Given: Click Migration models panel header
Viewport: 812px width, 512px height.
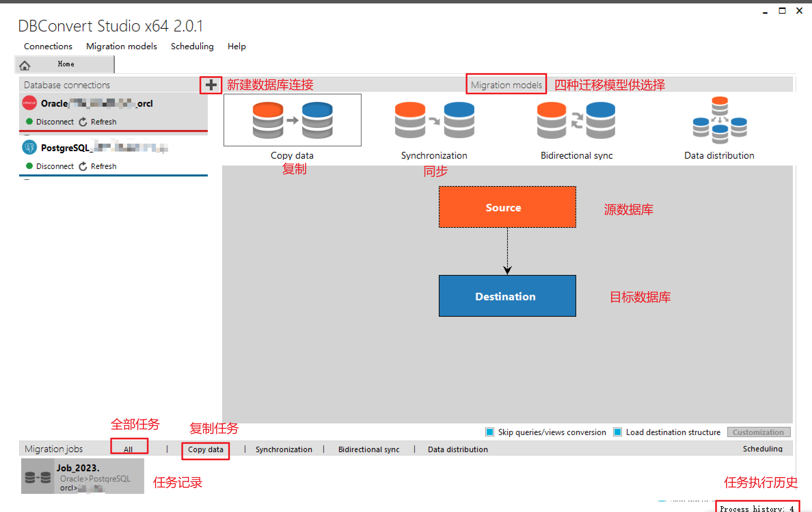Looking at the screenshot, I should tap(506, 85).
